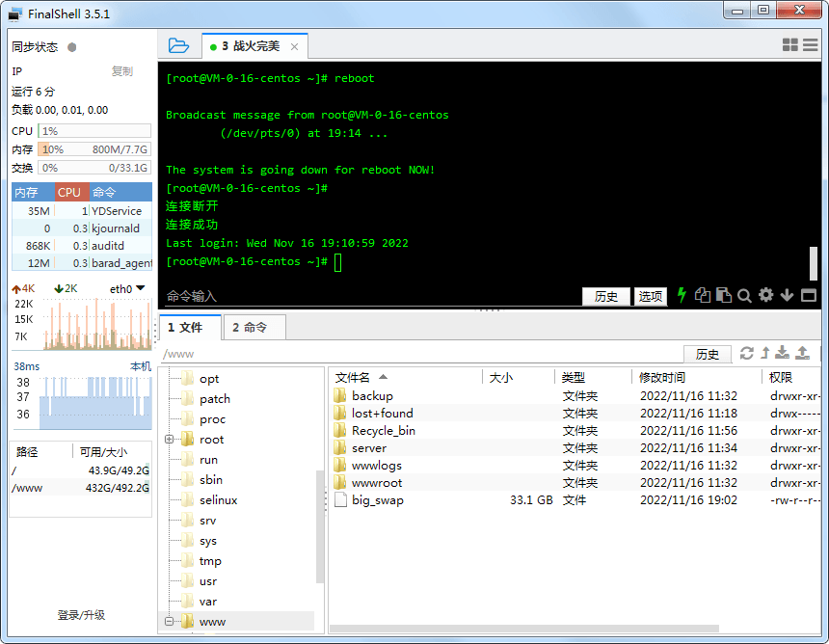829x644 pixels.
Task: Open the connection manager folder icon
Action: (x=178, y=45)
